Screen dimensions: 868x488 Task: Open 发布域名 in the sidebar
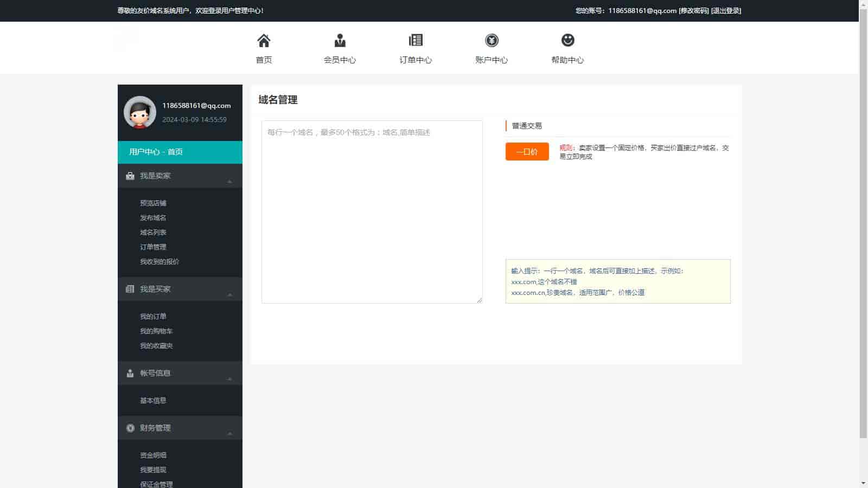coord(153,217)
